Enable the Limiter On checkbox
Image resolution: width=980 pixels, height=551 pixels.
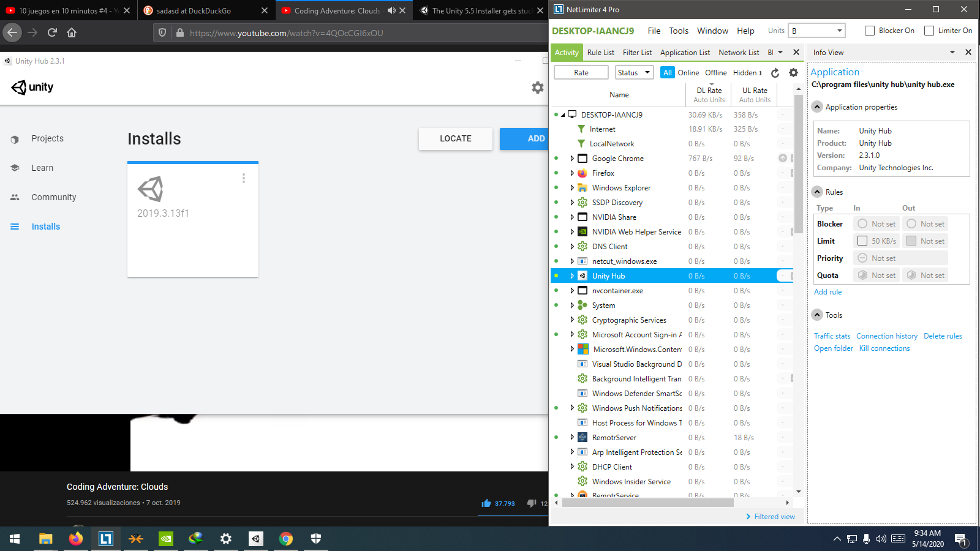[929, 31]
